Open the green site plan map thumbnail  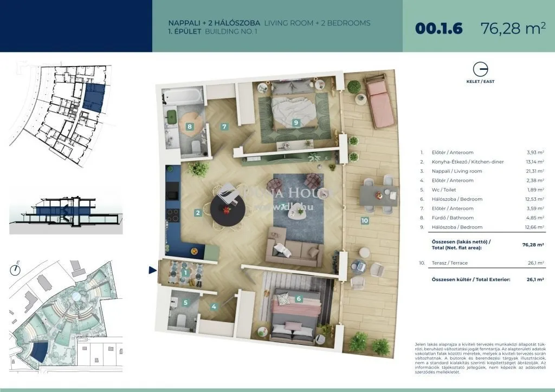click(x=66, y=316)
